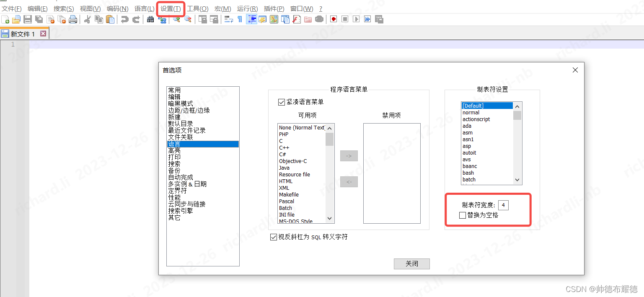Start recording a macro

click(x=333, y=19)
